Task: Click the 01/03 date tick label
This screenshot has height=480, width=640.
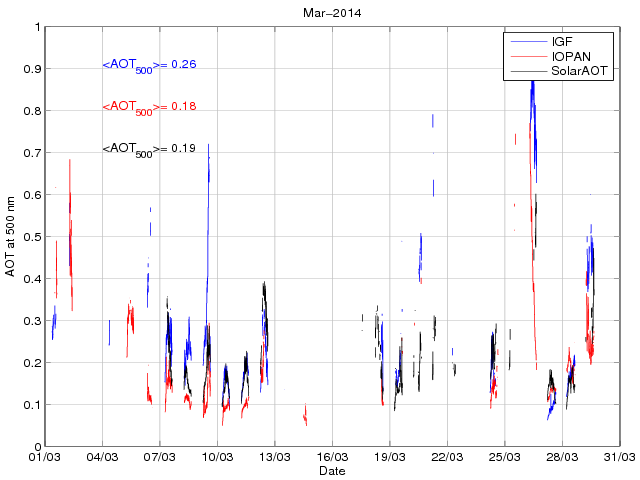Action: (x=44, y=457)
